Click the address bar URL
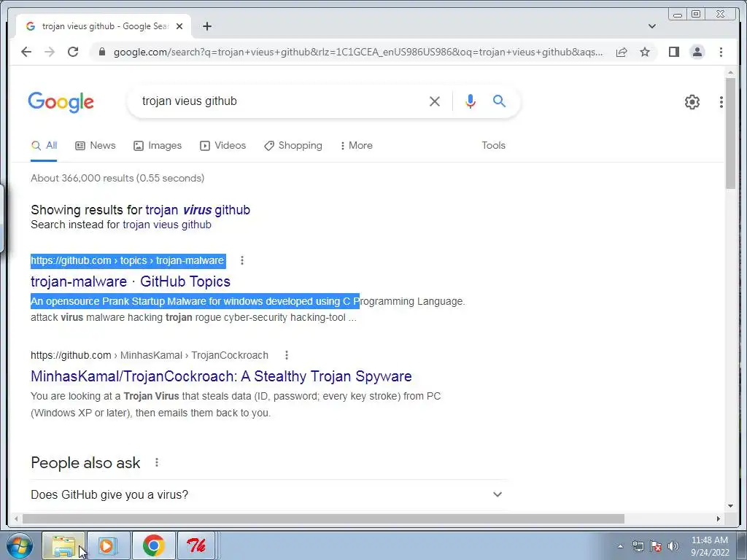This screenshot has width=747, height=560. tap(357, 52)
